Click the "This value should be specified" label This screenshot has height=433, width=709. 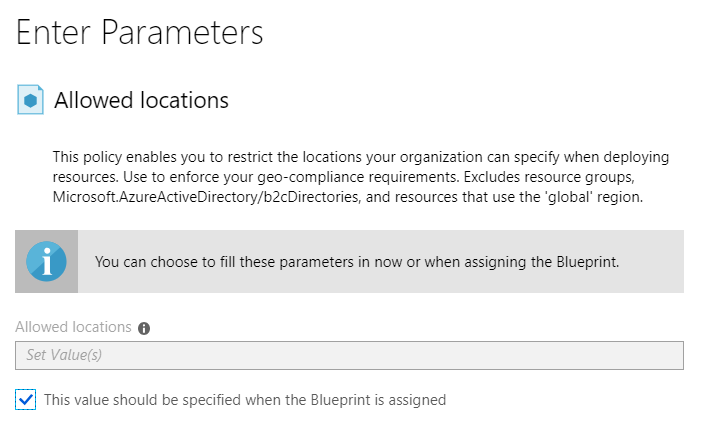(x=245, y=400)
